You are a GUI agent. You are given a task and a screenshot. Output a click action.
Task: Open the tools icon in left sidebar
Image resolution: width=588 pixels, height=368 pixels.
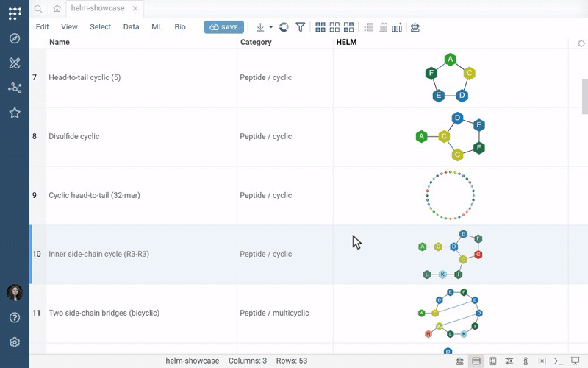[x=15, y=63]
